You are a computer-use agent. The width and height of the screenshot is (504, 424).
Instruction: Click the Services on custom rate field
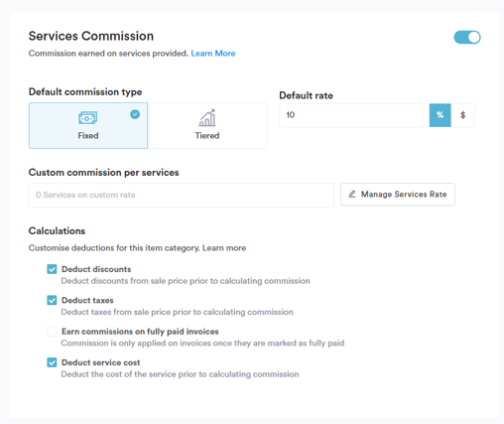click(x=182, y=195)
